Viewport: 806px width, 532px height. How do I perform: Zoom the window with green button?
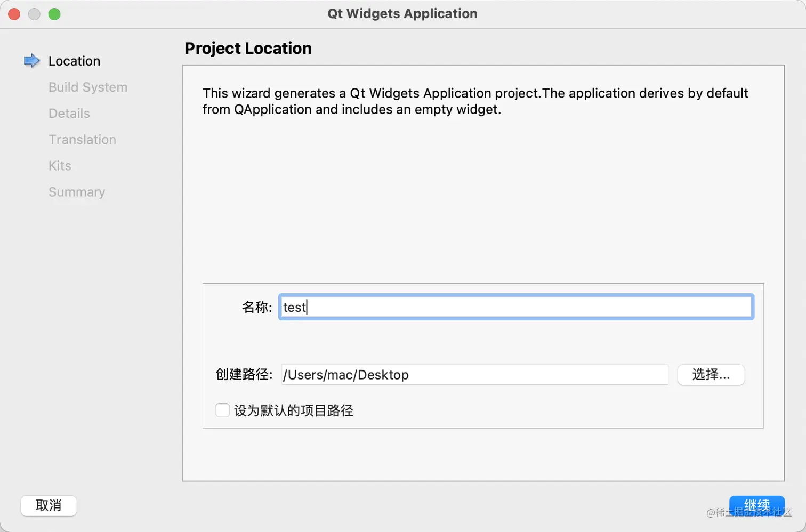54,14
